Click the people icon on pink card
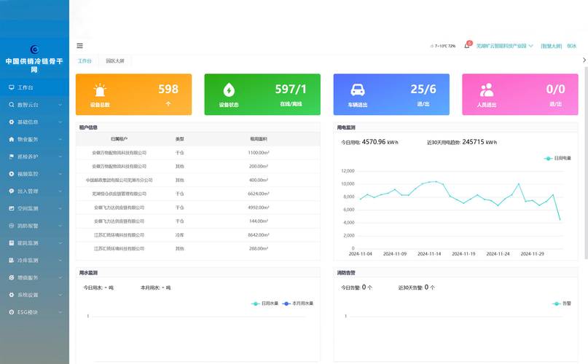Viewport: 588px width, 364px height. point(487,90)
